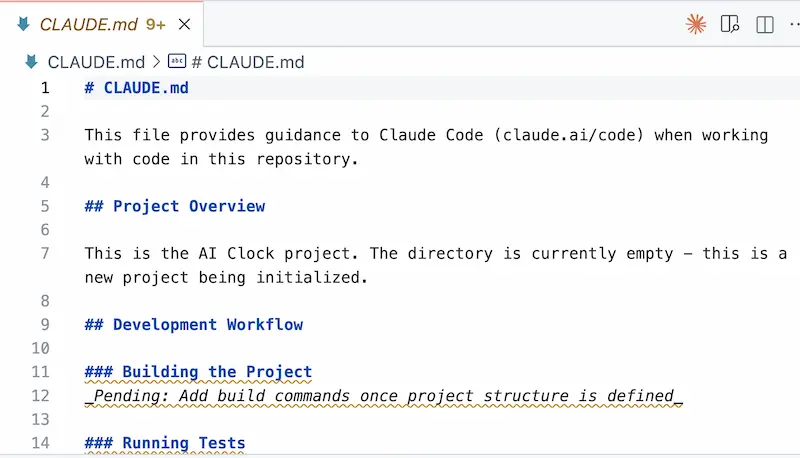
Task: Click the '## Project Overview' heading
Action: pos(175,206)
